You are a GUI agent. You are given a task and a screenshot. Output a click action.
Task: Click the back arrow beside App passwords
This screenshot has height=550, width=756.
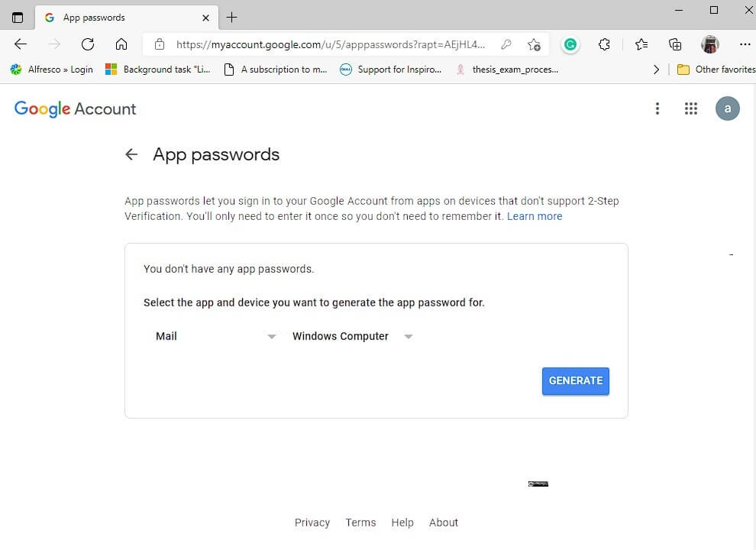tap(131, 154)
